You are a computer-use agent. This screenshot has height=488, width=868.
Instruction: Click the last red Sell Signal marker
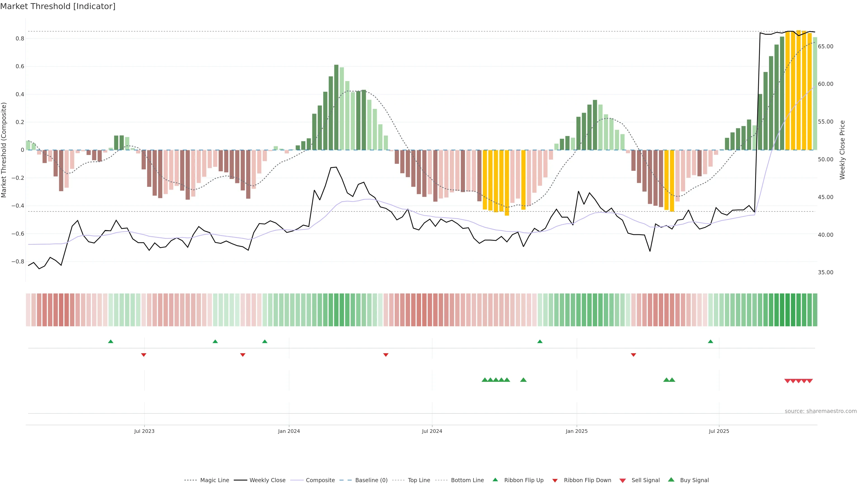pyautogui.click(x=810, y=381)
